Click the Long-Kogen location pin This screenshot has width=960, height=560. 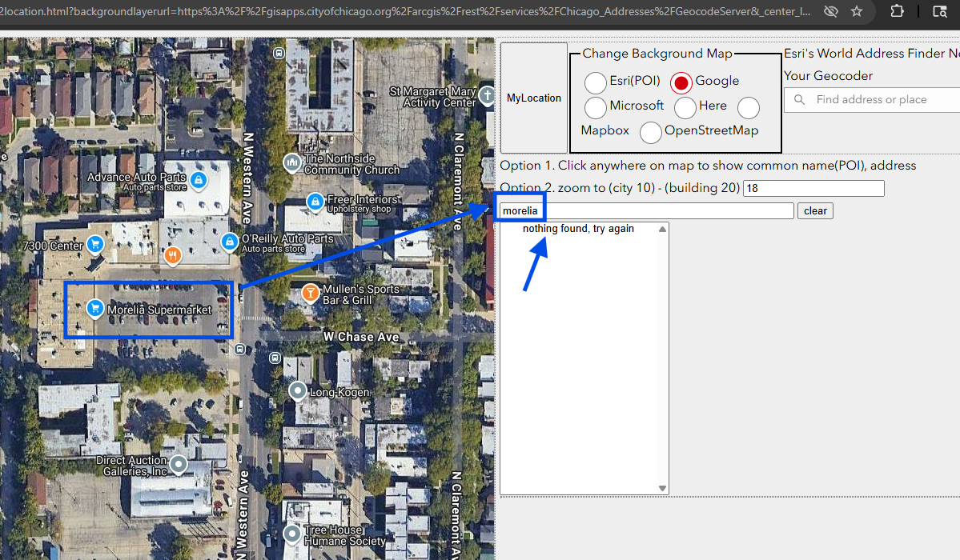click(x=298, y=391)
